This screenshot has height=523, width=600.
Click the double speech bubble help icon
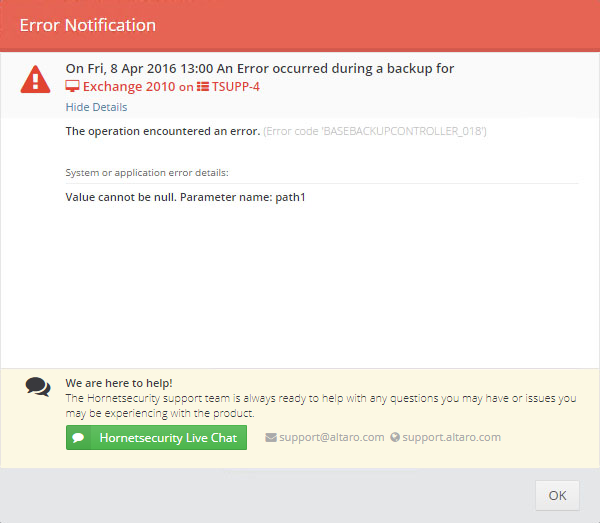[x=38, y=387]
